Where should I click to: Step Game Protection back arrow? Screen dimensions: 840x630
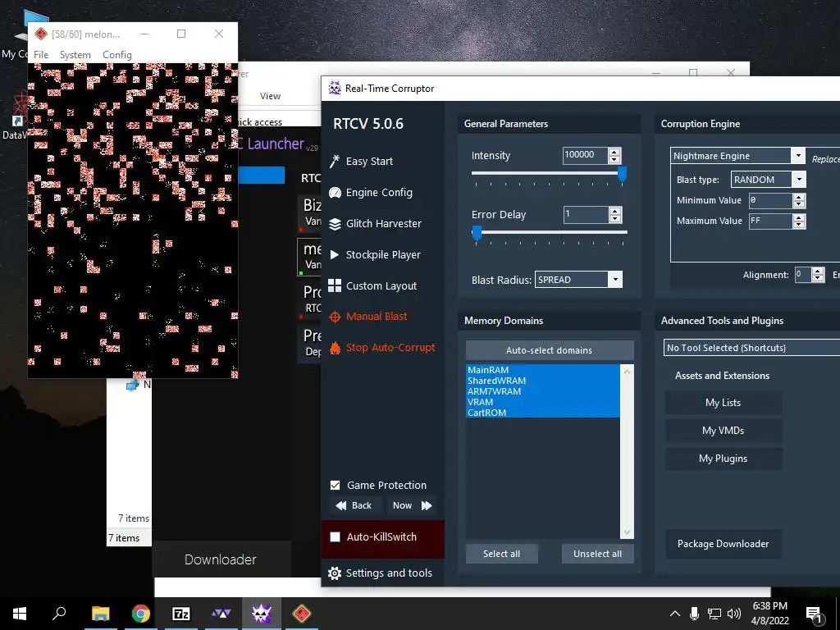click(340, 505)
